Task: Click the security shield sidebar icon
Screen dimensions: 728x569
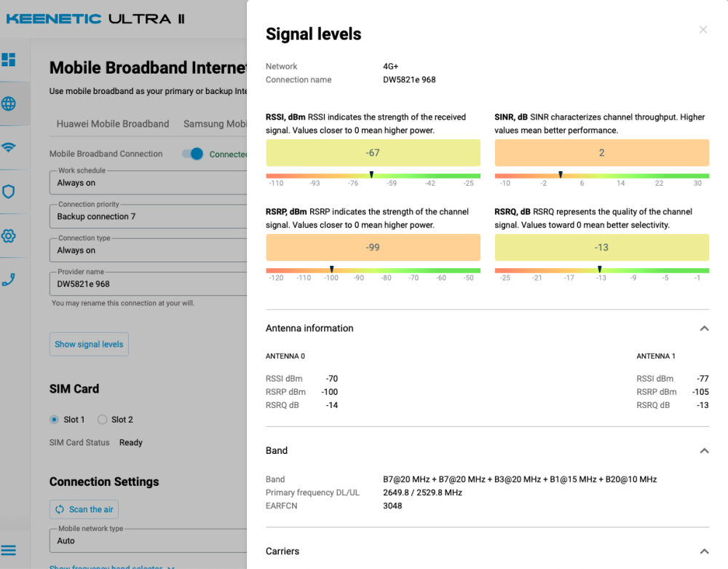Action: pyautogui.click(x=9, y=192)
